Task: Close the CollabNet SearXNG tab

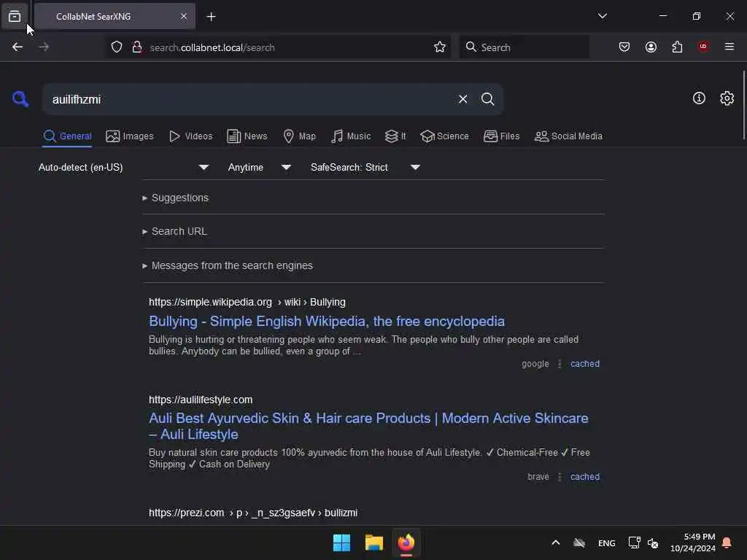Action: pyautogui.click(x=183, y=17)
